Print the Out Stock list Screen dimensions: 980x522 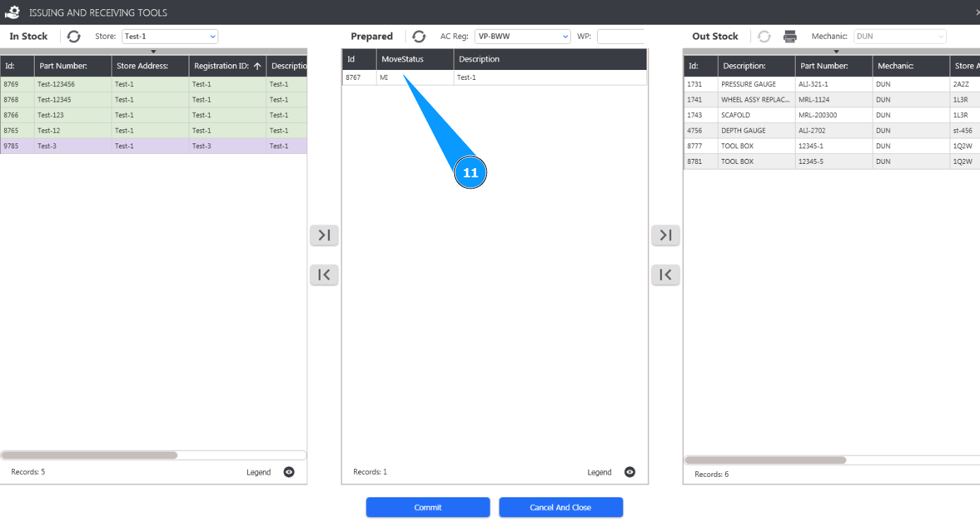pos(790,36)
